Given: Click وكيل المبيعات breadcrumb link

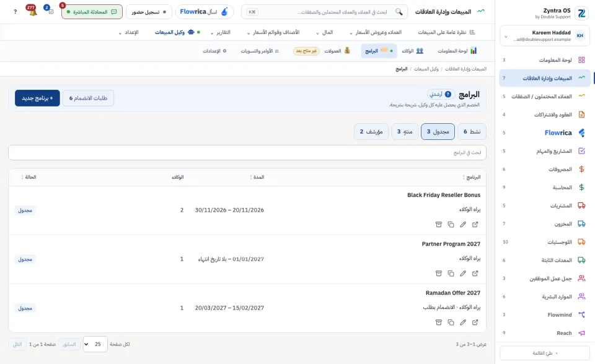Looking at the screenshot, I should [x=426, y=69].
